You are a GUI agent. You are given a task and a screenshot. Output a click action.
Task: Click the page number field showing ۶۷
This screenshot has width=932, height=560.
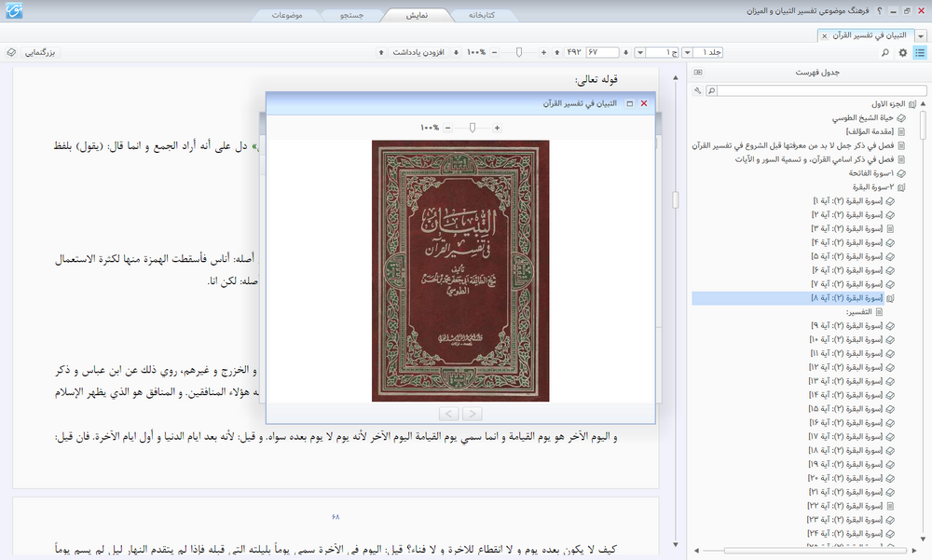601,52
